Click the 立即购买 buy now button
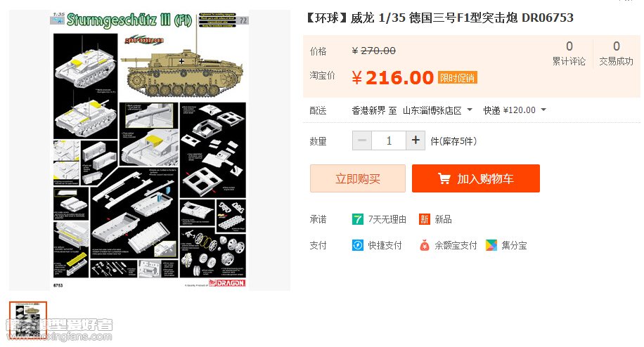 (x=358, y=178)
